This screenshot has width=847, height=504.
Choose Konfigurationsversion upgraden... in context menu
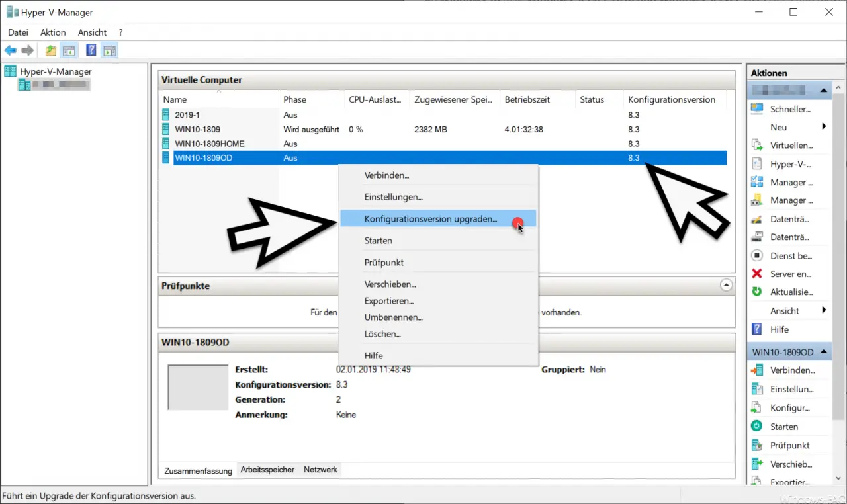click(438, 219)
